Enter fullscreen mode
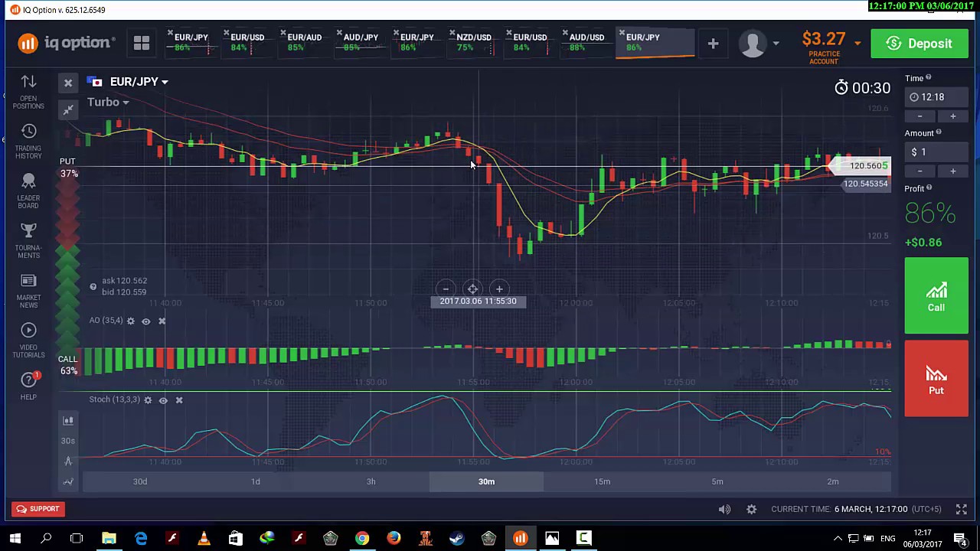 pos(962,509)
